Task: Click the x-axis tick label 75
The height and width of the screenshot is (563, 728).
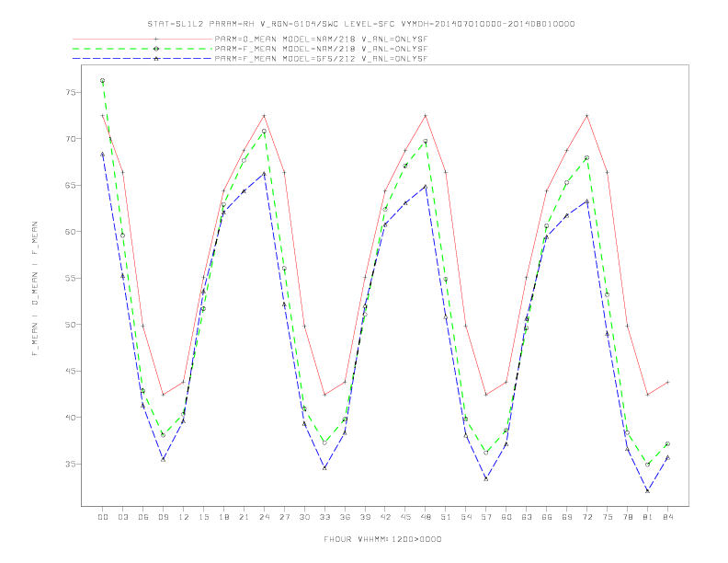Action: 608,517
